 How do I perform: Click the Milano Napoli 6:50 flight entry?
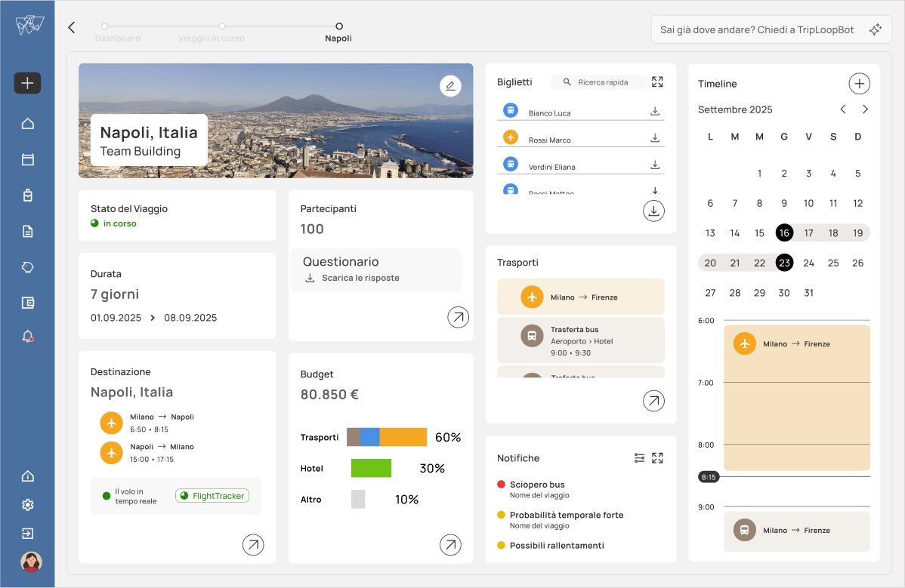click(x=149, y=423)
